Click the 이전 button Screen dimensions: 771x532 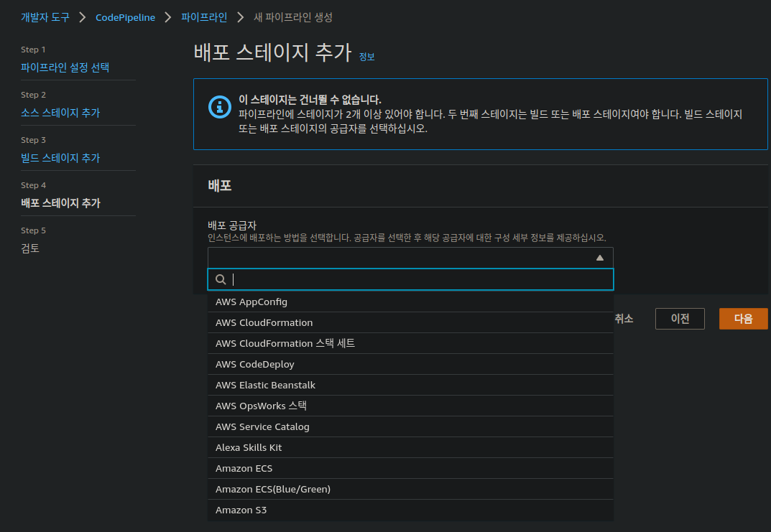click(x=680, y=319)
